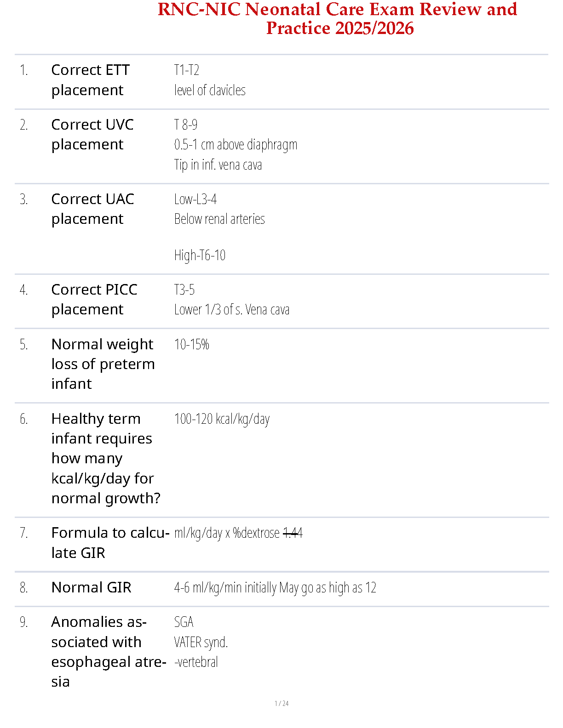Click the "VATER synd." answer line
Viewport: 563px width, 728px height.
click(201, 642)
